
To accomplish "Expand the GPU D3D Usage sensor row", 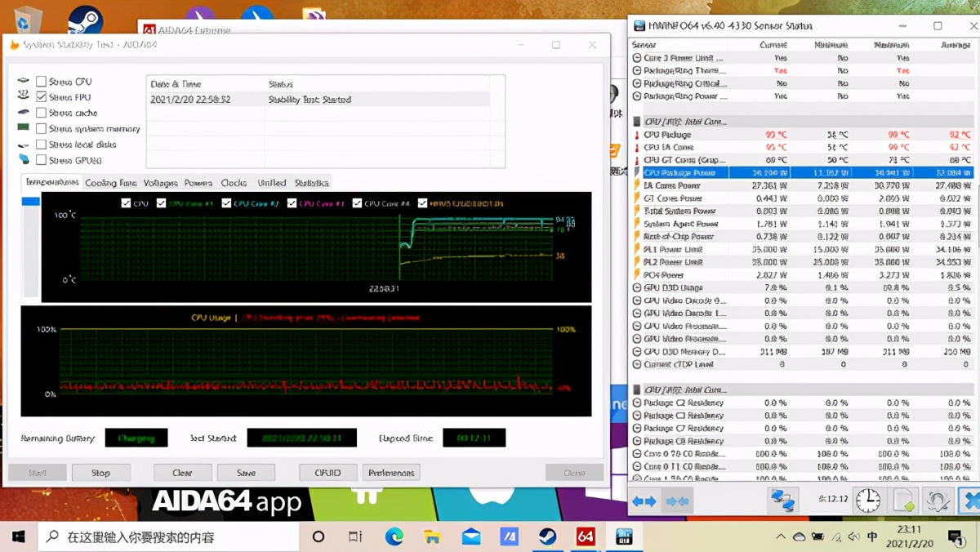I will (x=637, y=287).
